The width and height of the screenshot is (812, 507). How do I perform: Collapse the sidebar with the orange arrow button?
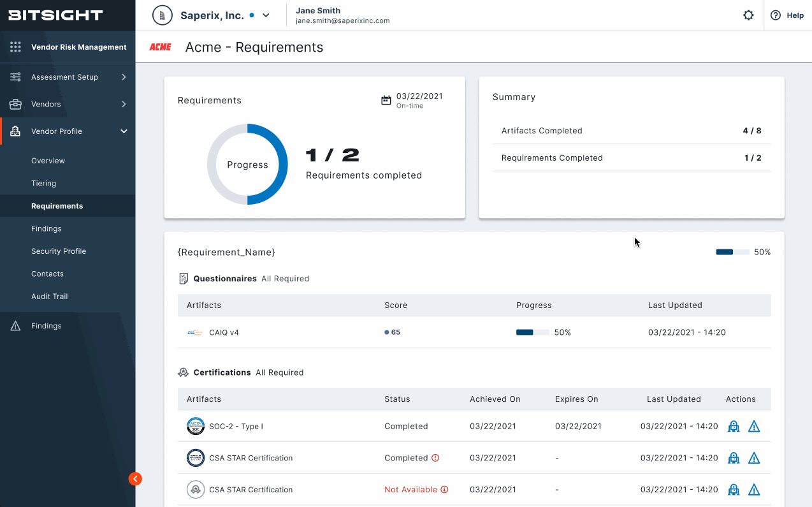coord(135,478)
